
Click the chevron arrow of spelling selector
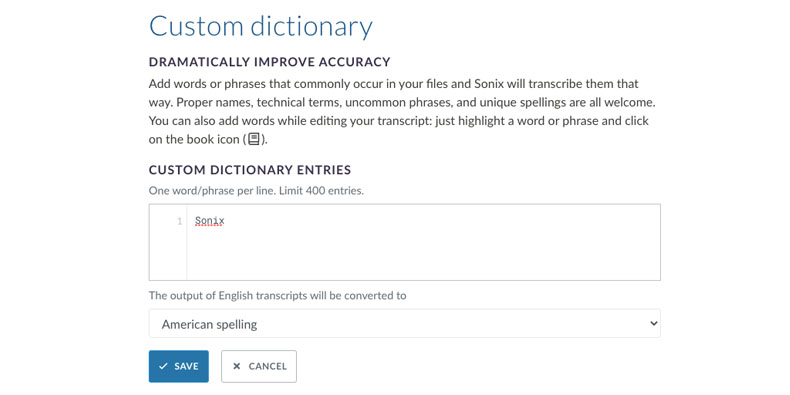[x=653, y=323]
